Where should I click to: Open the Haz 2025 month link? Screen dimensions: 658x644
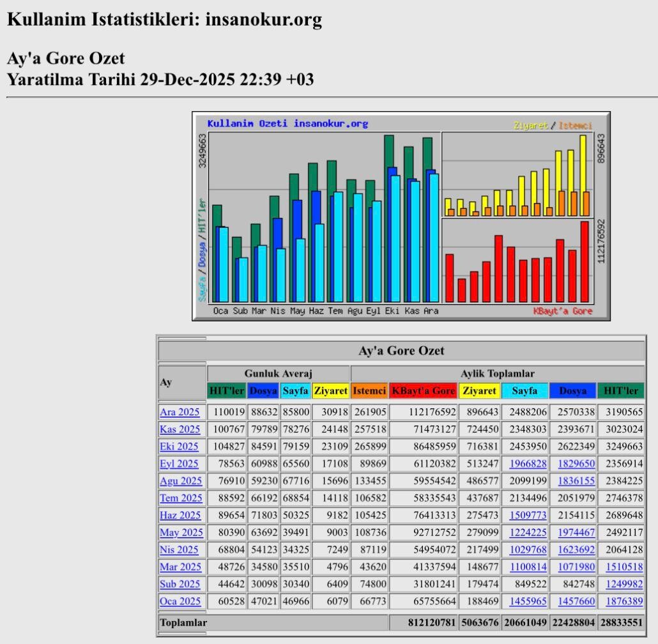coord(180,515)
